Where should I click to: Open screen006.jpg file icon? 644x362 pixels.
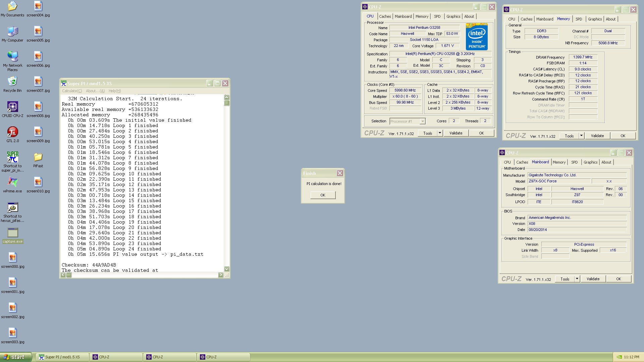(38, 59)
